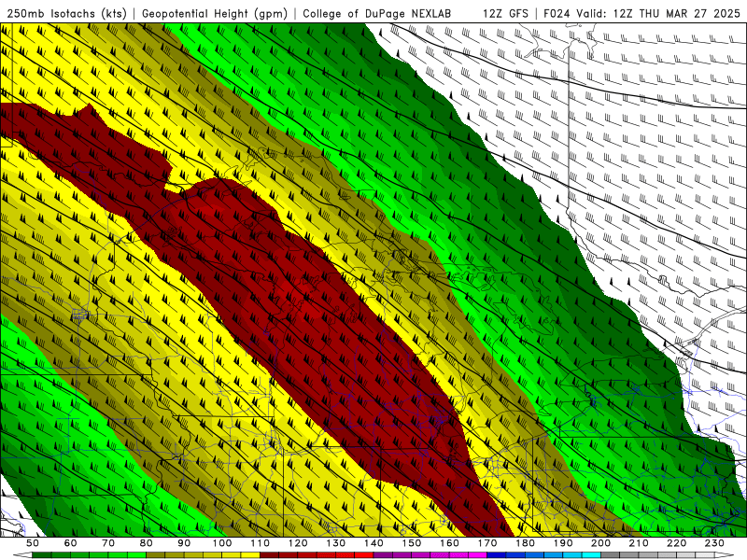
Task: Click the 150 scale number
Action: click(x=412, y=543)
